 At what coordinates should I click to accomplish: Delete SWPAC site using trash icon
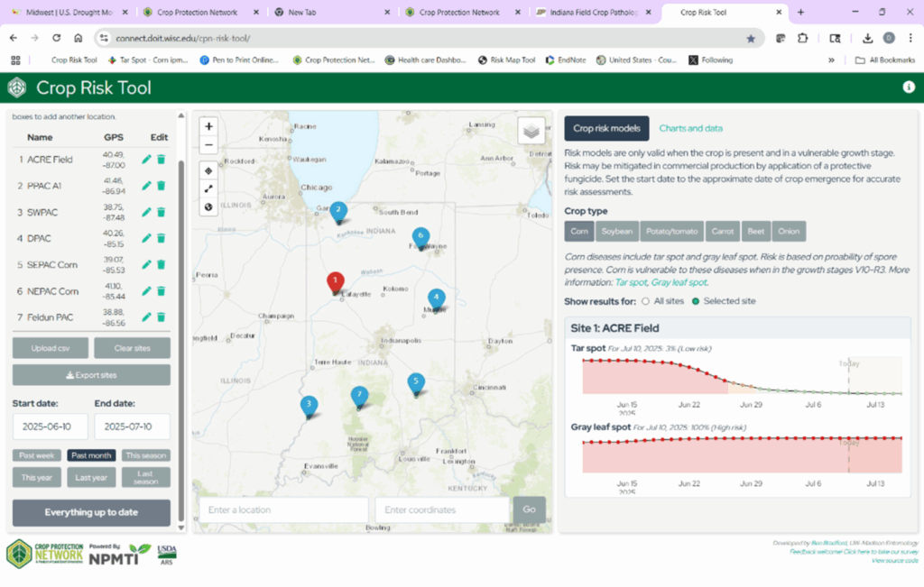click(x=161, y=212)
